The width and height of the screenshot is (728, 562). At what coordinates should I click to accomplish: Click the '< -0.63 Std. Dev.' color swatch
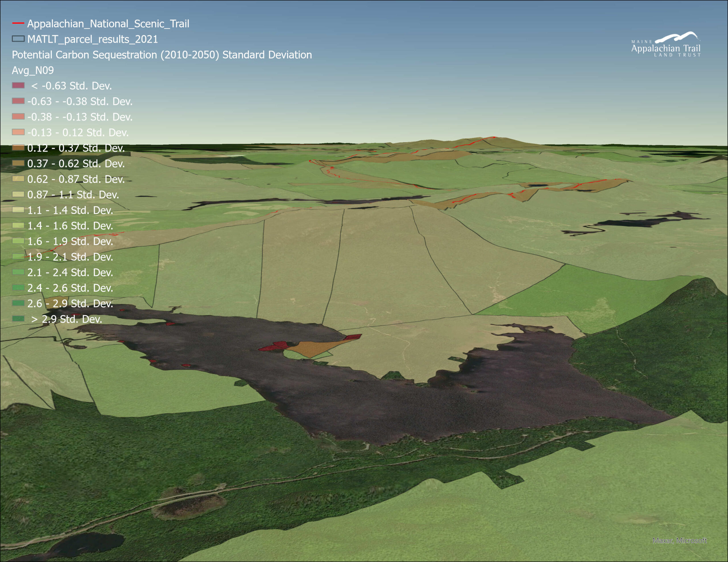tap(18, 85)
